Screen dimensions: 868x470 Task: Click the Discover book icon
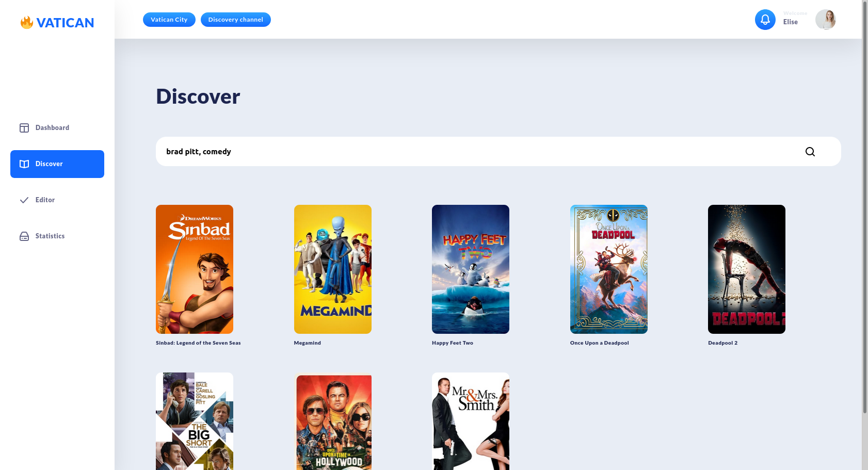tap(24, 164)
